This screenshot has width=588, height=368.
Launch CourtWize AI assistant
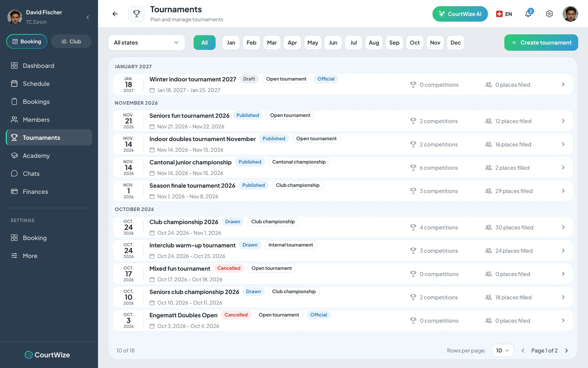coord(460,14)
